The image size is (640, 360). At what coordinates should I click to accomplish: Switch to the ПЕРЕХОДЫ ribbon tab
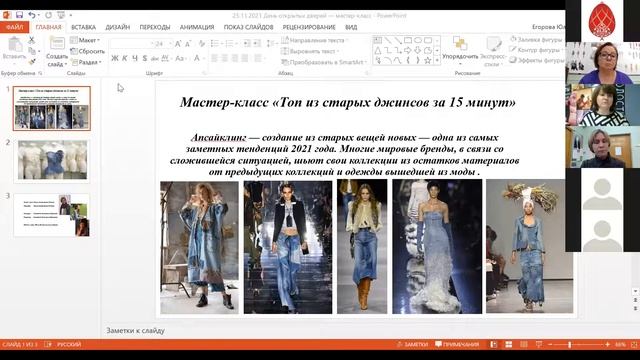coord(155,27)
